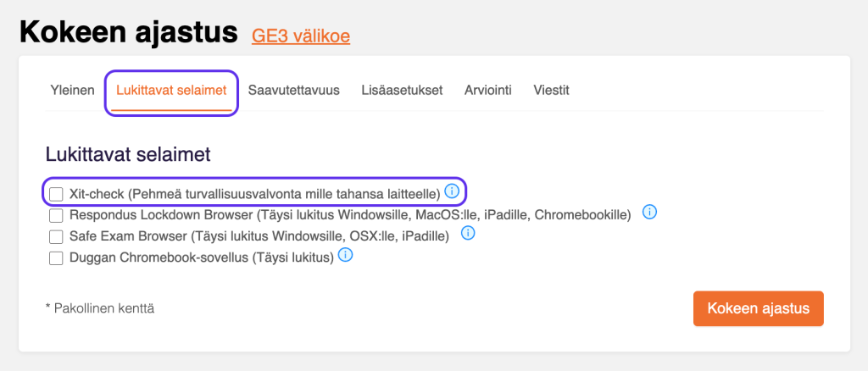Tick the Respondus Lockdown Browser checkbox
This screenshot has height=371, width=868.
pos(56,215)
